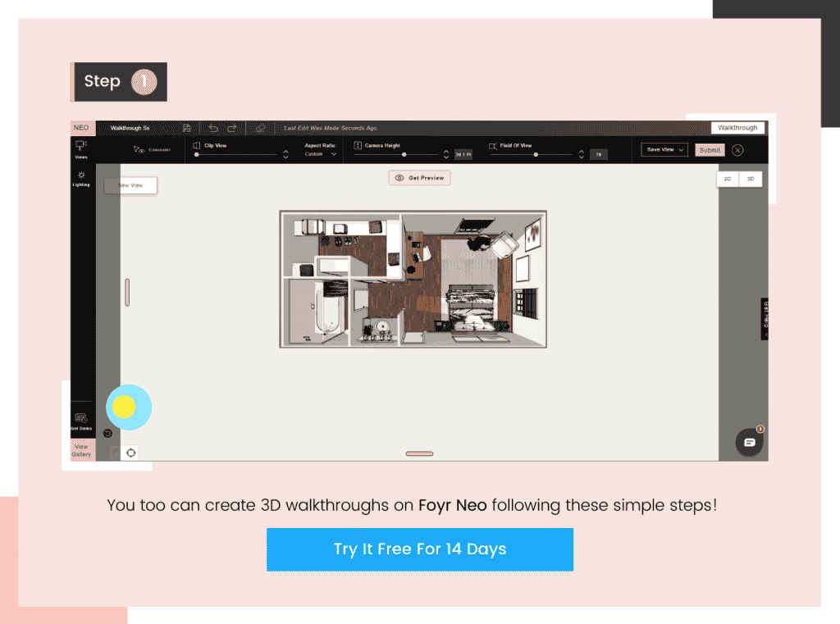Click the Clip View icon
Screen dimensions: 840x624
point(196,145)
